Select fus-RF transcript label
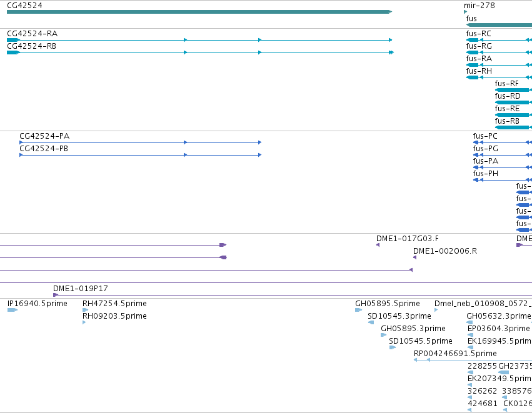Image resolution: width=532 pixels, height=413 pixels. point(506,84)
